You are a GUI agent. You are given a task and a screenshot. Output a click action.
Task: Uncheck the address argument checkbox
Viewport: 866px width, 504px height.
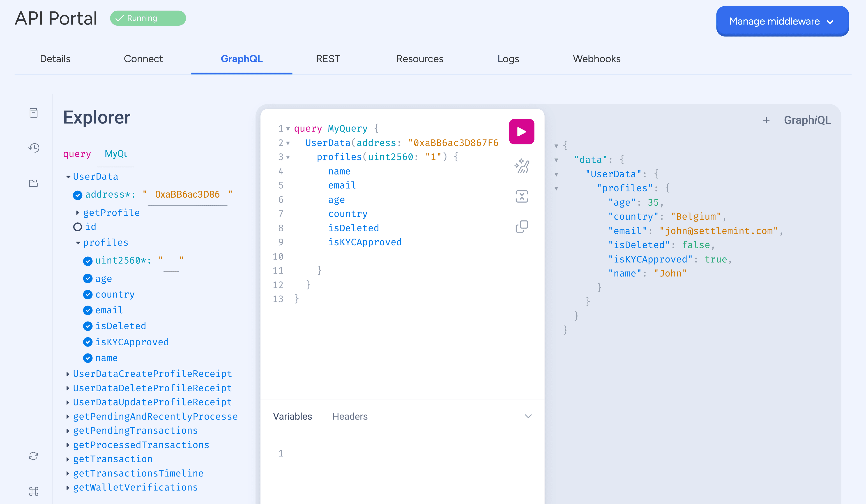click(77, 195)
